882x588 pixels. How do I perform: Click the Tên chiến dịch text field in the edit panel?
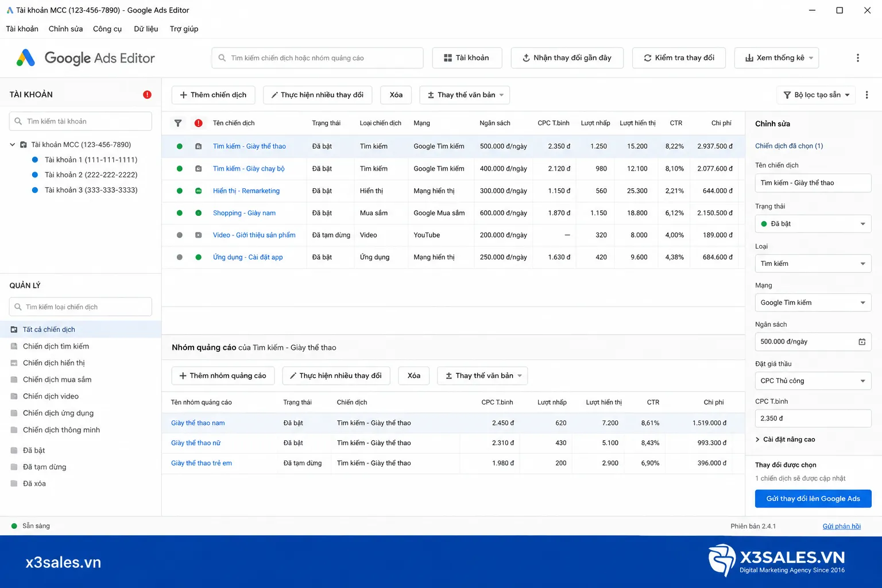coord(813,183)
